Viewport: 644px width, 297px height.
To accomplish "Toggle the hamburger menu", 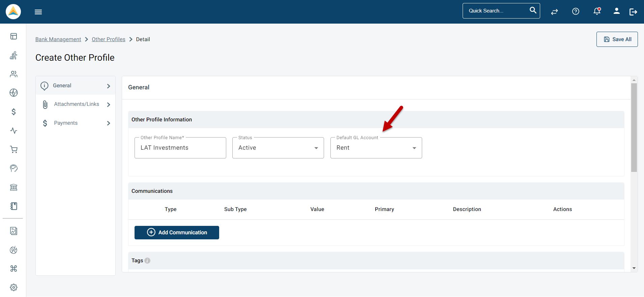I will point(38,12).
